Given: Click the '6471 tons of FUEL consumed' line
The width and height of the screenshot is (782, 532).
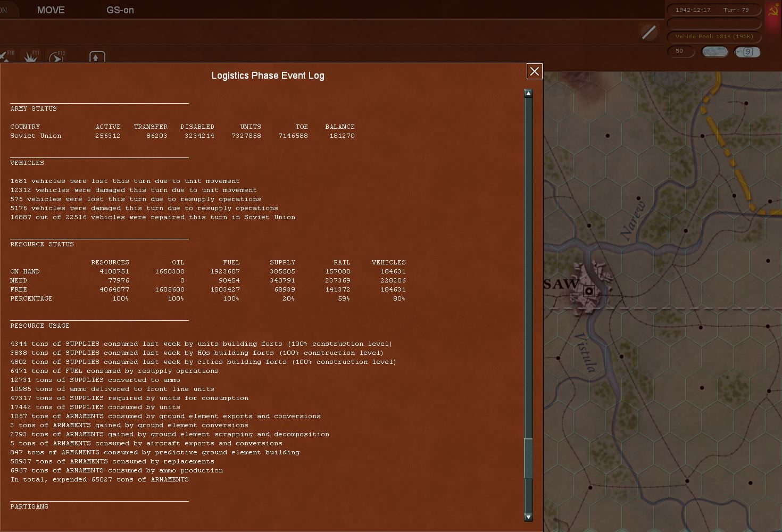Looking at the screenshot, I should [x=114, y=371].
